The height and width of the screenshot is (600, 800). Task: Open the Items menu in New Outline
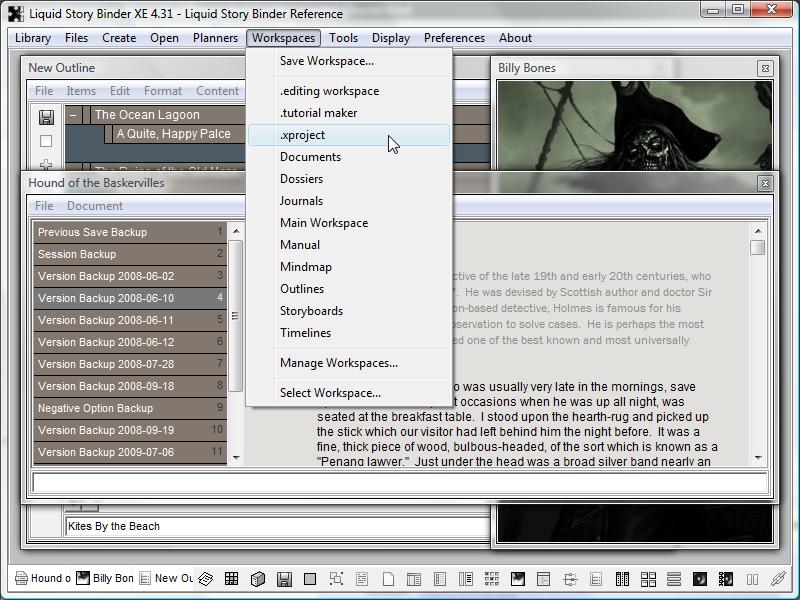81,91
